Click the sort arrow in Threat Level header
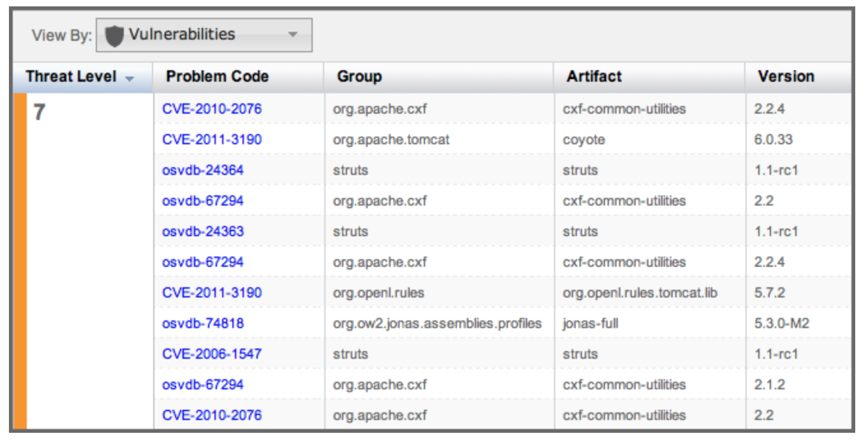Screen dimensions: 868x443 [x=130, y=79]
